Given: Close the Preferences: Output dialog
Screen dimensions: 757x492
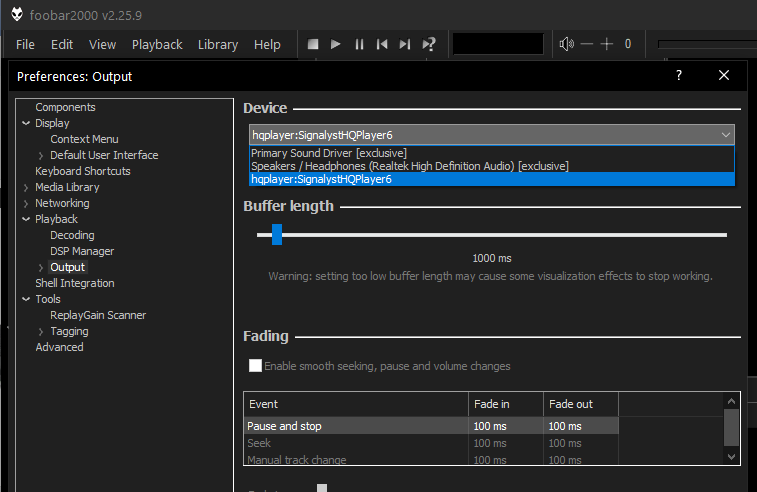Looking at the screenshot, I should point(724,75).
